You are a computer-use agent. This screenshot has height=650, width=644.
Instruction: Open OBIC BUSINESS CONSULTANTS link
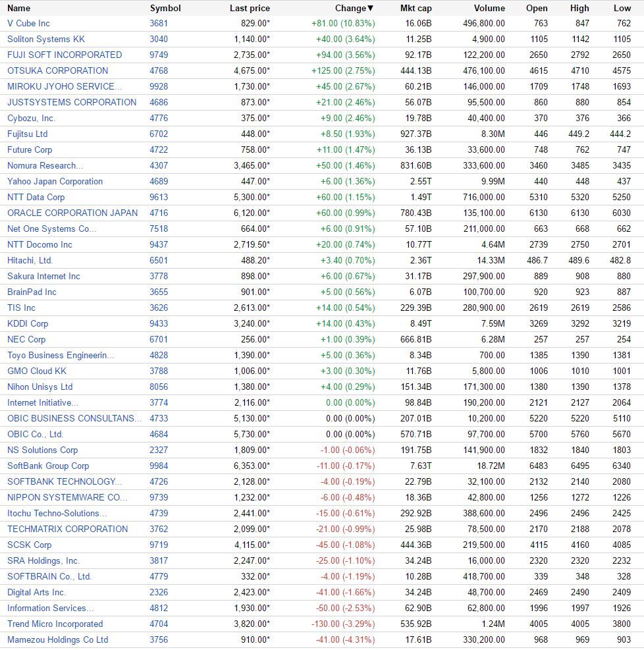(x=74, y=418)
